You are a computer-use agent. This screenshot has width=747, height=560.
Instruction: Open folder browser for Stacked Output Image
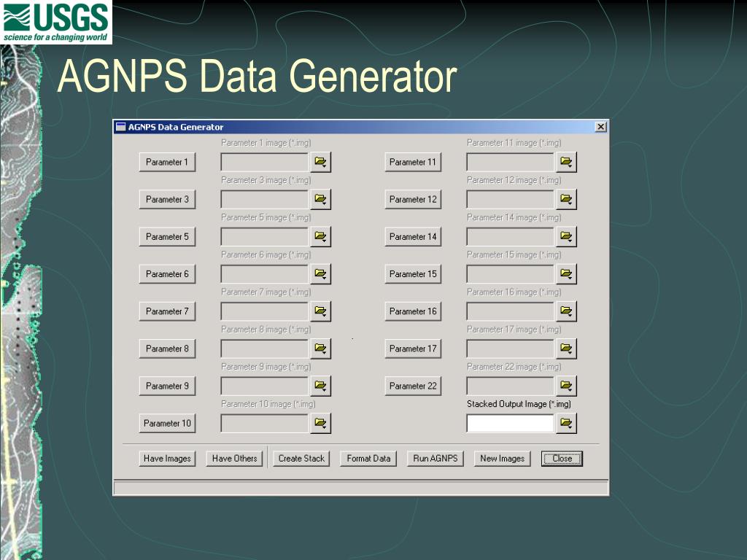[x=566, y=423]
